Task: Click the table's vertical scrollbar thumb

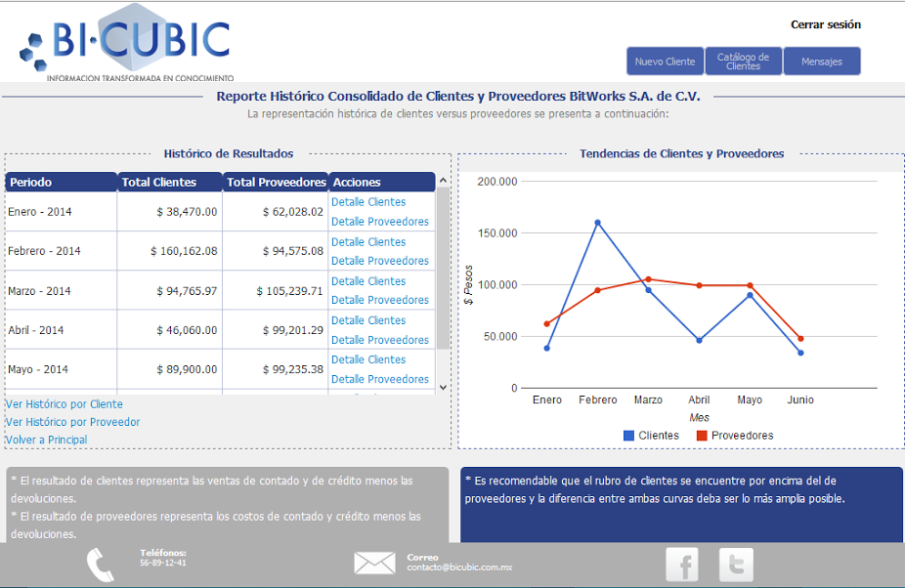Action: 443,268
